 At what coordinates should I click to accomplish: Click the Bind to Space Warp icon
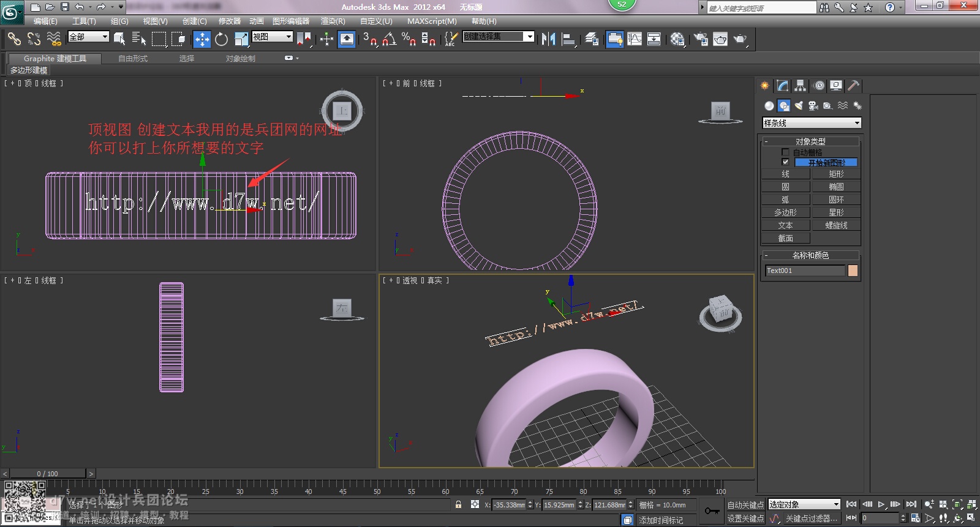point(54,39)
